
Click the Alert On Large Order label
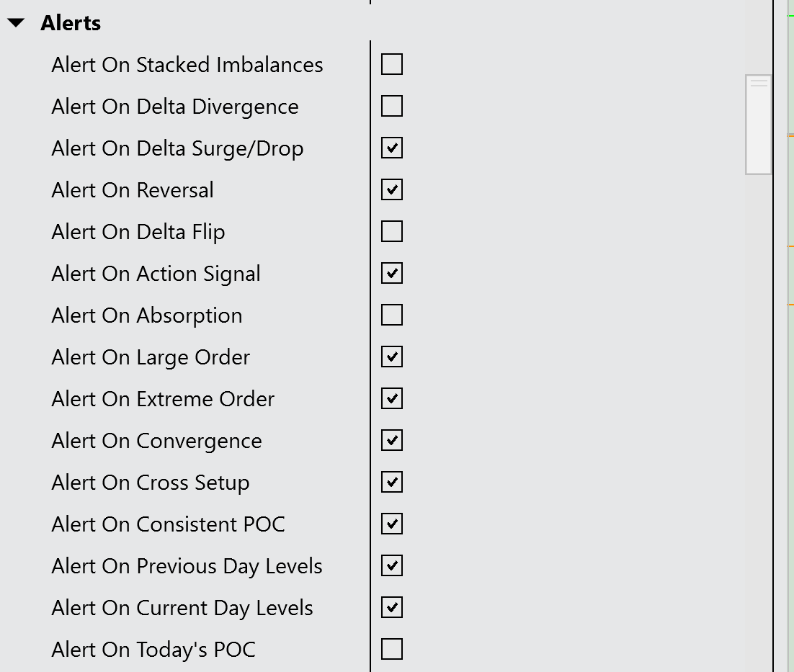[151, 357]
